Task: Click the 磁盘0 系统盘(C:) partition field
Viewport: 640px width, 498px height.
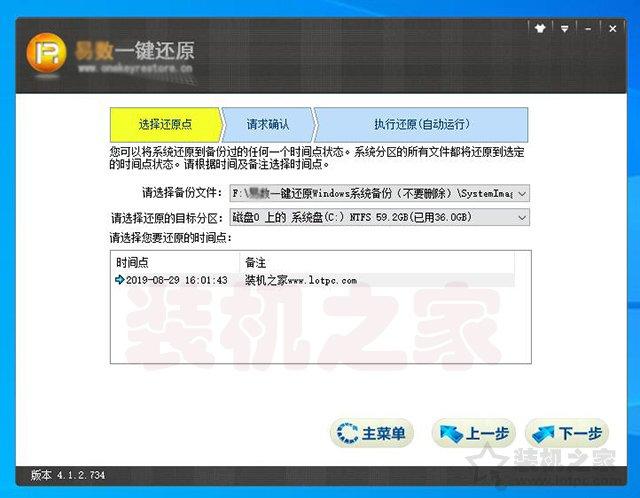Action: pyautogui.click(x=380, y=218)
